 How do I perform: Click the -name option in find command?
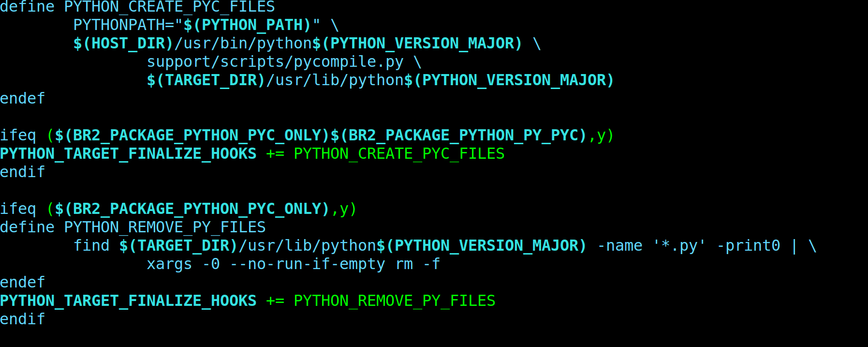(x=619, y=246)
